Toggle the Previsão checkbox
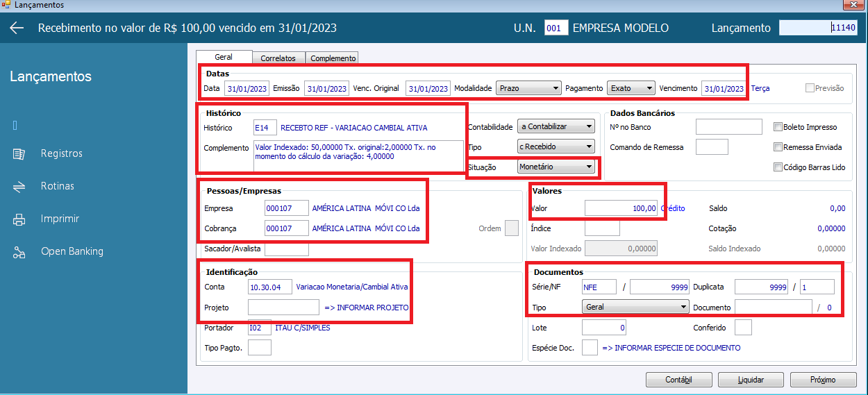The image size is (868, 395). 810,88
